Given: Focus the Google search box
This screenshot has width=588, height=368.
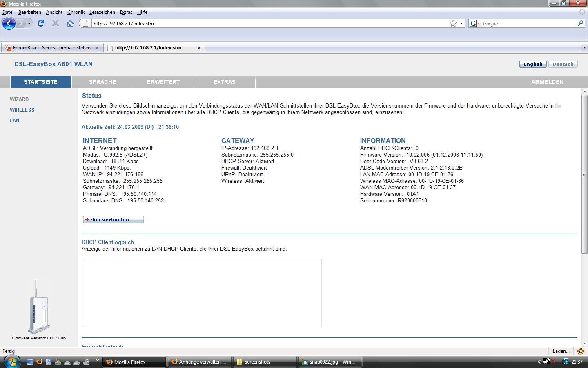Looking at the screenshot, I should point(529,23).
